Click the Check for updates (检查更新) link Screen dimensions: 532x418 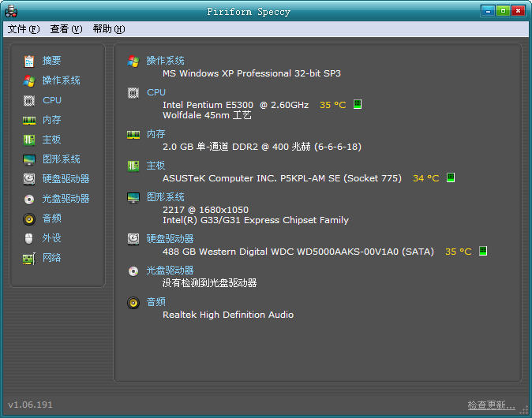click(490, 405)
